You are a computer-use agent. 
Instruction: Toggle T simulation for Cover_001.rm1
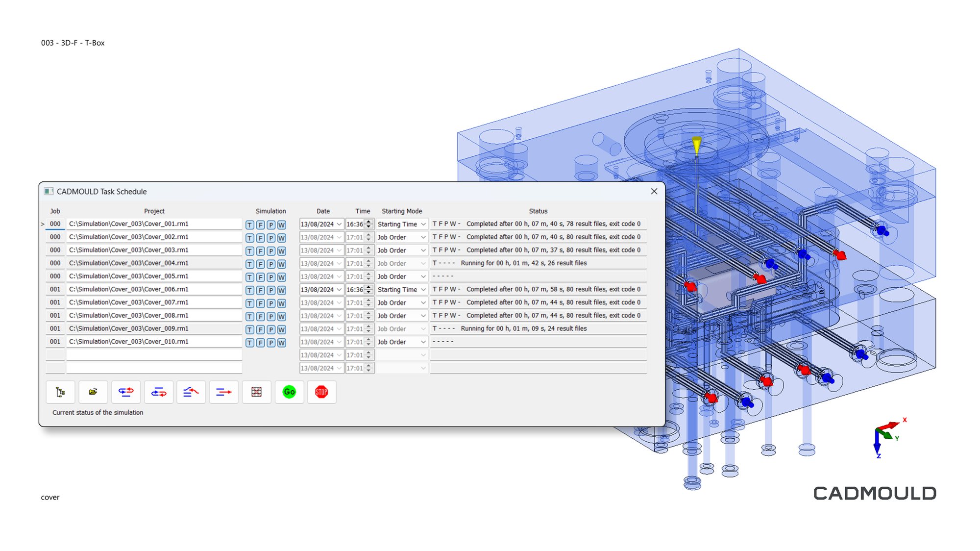250,225
